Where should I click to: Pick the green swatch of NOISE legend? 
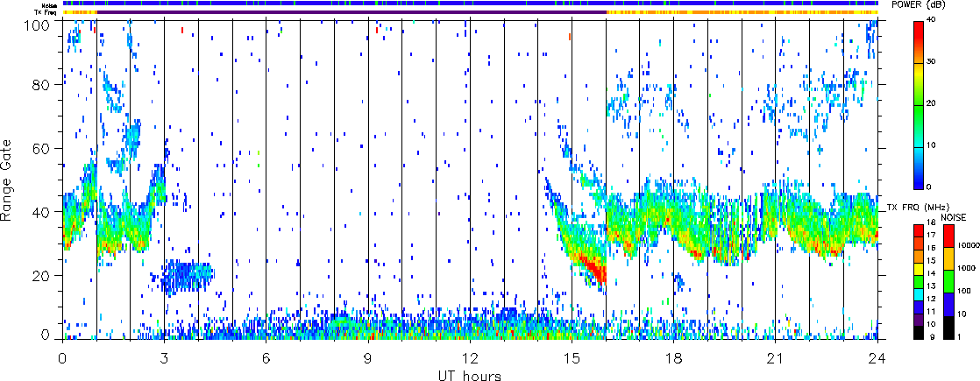(x=948, y=282)
